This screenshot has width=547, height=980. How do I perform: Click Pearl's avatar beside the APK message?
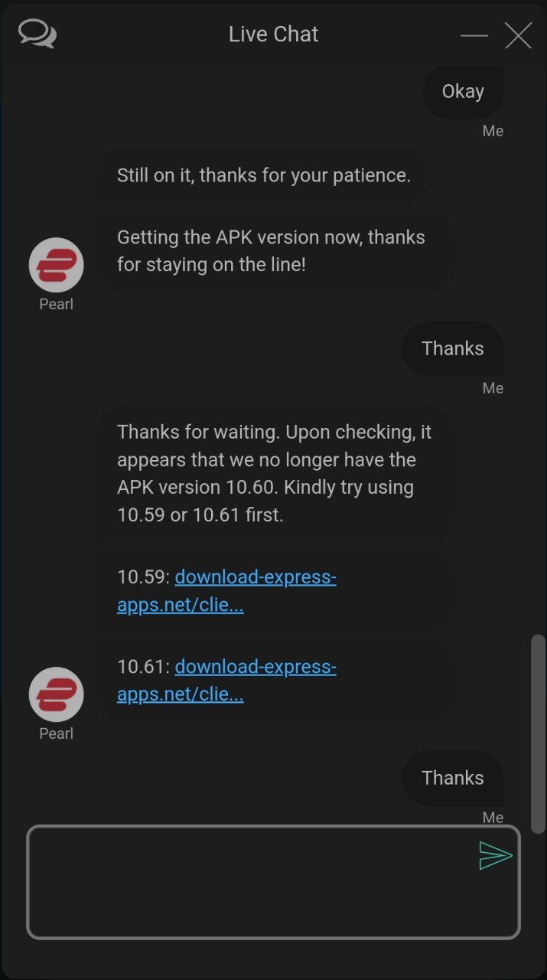[56, 266]
